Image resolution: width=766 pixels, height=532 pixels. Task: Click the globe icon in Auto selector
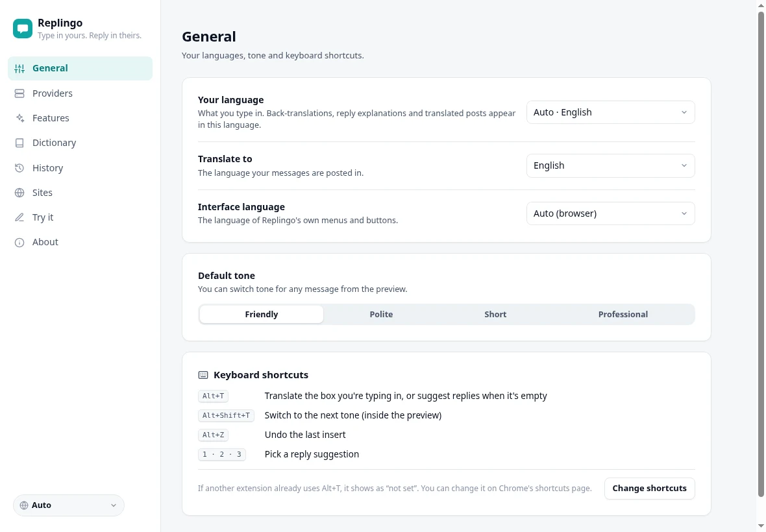tap(24, 505)
